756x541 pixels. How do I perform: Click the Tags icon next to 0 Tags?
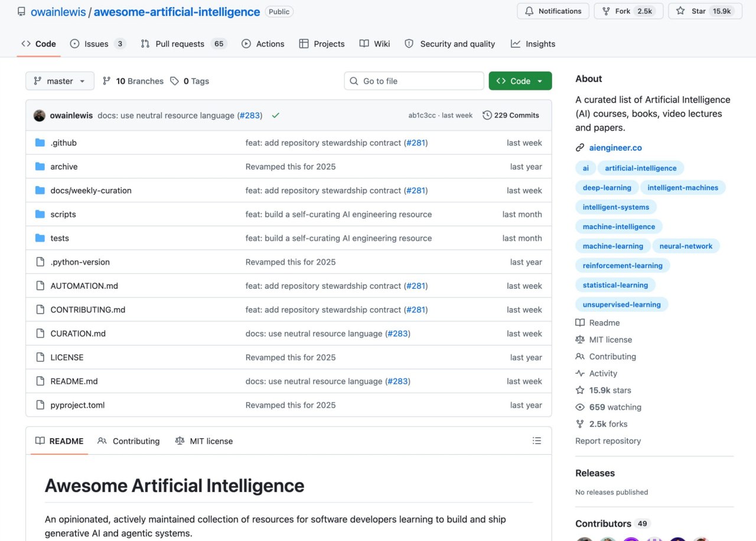(174, 81)
